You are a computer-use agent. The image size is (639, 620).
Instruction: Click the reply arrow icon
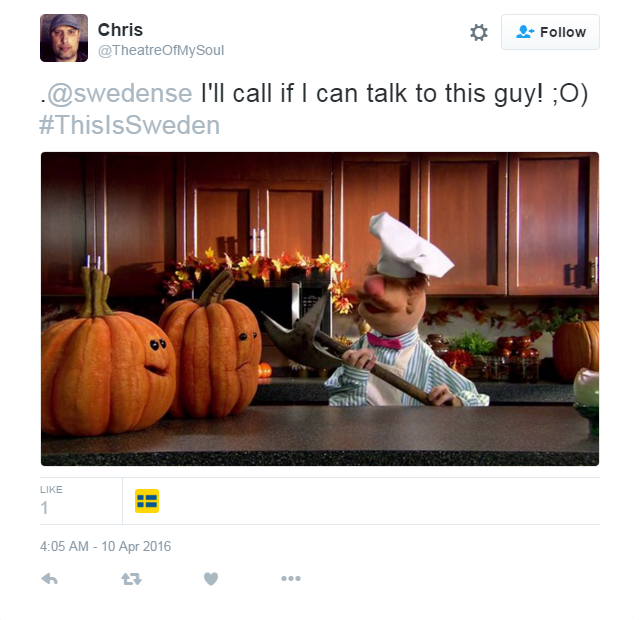[x=50, y=578]
